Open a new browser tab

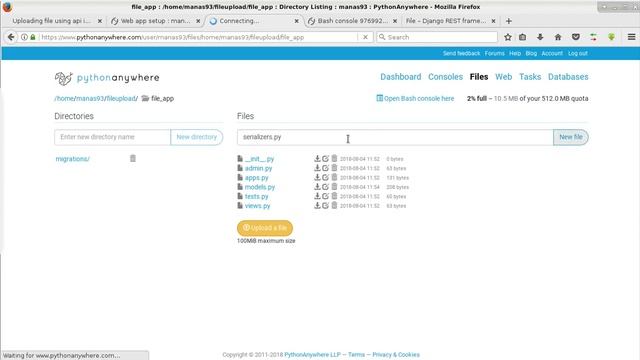(x=509, y=21)
